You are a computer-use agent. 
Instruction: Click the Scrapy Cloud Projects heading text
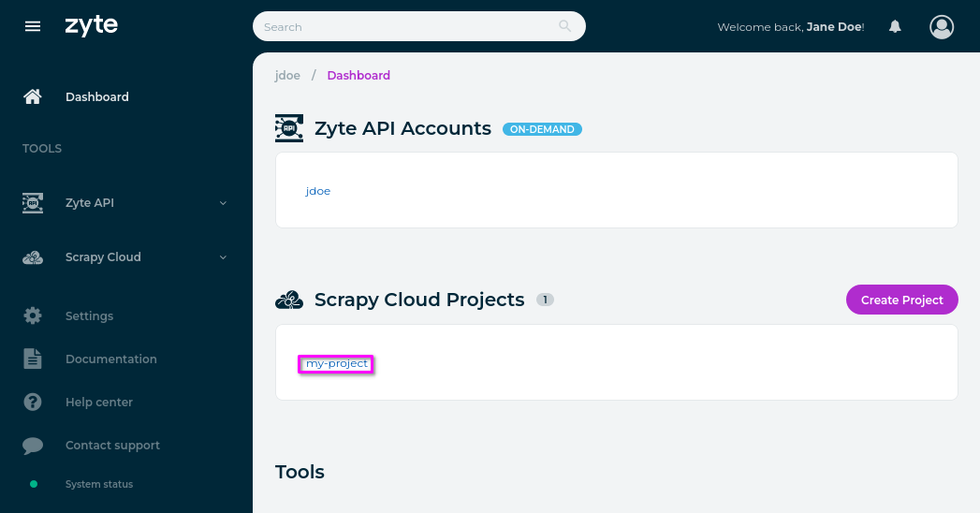pyautogui.click(x=419, y=300)
